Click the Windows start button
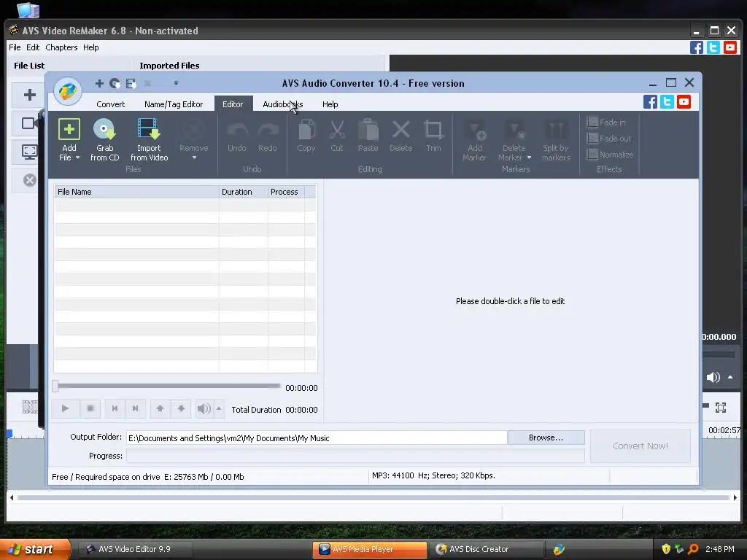The image size is (747, 560). pyautogui.click(x=35, y=549)
